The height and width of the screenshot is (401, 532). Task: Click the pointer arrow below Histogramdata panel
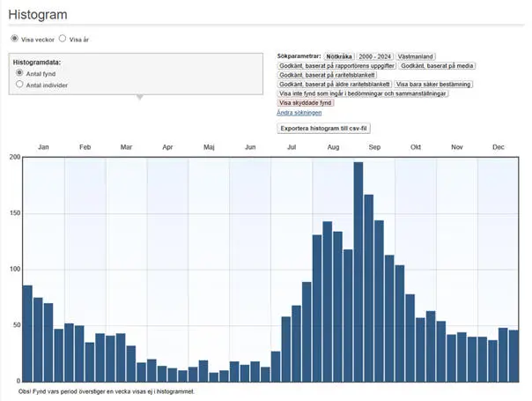click(137, 98)
